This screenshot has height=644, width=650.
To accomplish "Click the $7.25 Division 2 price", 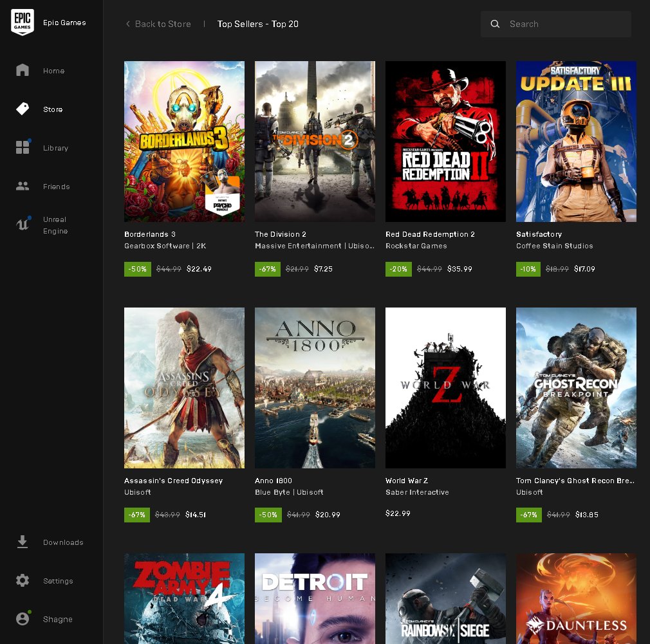I will (x=323, y=269).
